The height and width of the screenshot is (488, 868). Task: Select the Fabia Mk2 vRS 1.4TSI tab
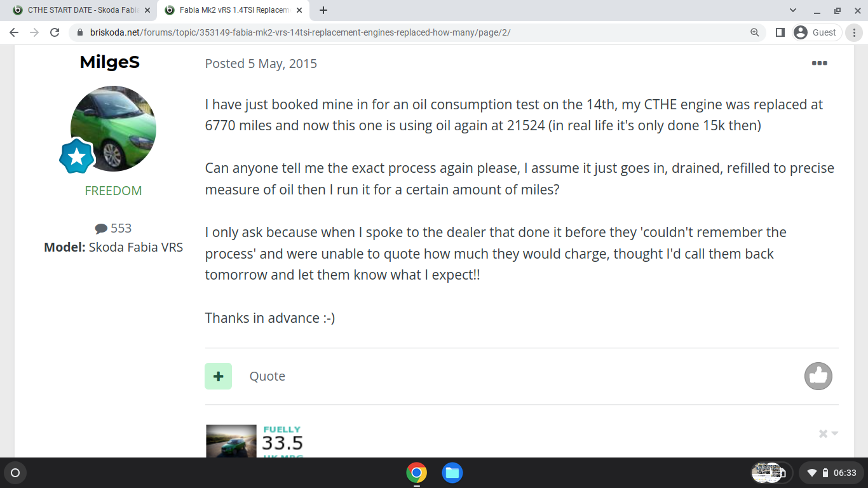point(233,10)
